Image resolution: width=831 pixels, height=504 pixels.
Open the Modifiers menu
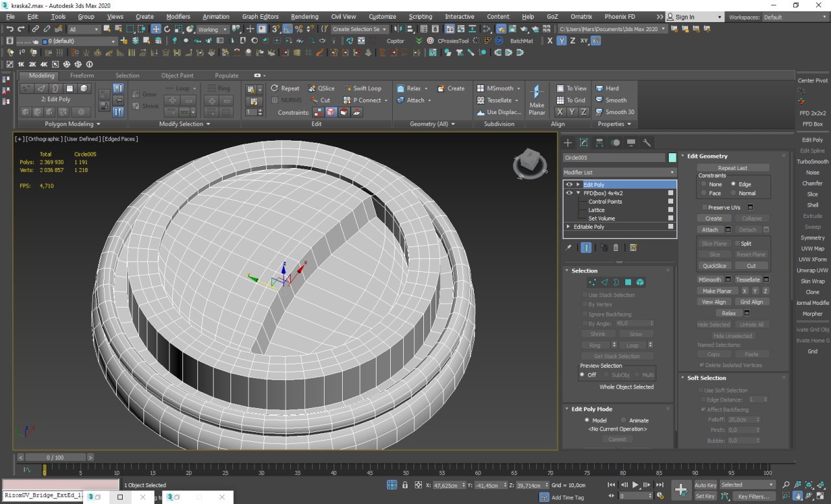tap(179, 17)
